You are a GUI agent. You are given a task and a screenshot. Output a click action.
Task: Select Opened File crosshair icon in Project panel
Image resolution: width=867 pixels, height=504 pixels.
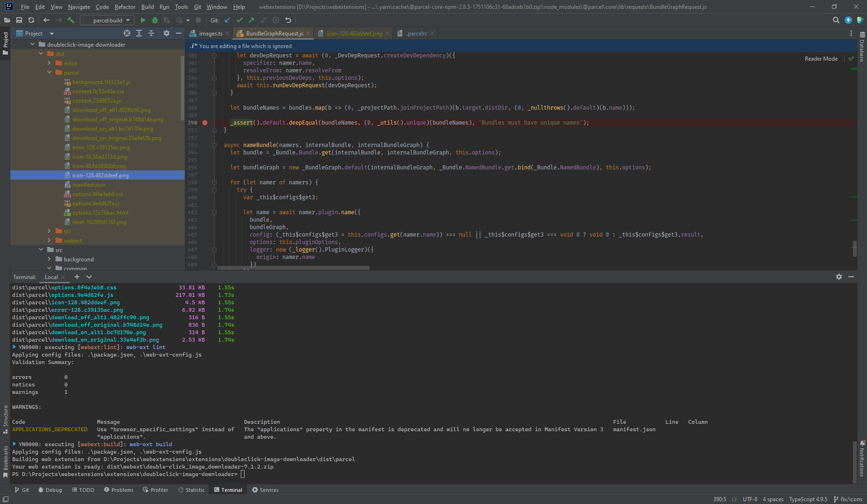[x=126, y=33]
